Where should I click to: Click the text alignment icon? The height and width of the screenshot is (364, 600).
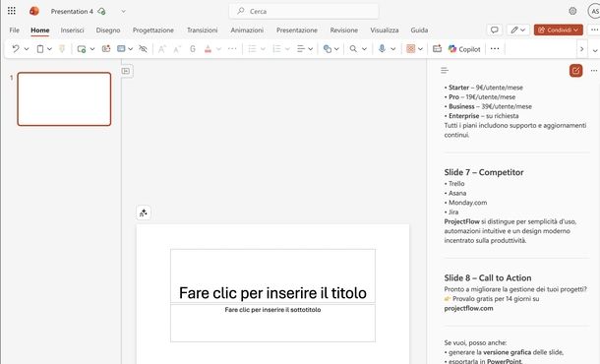[301, 49]
